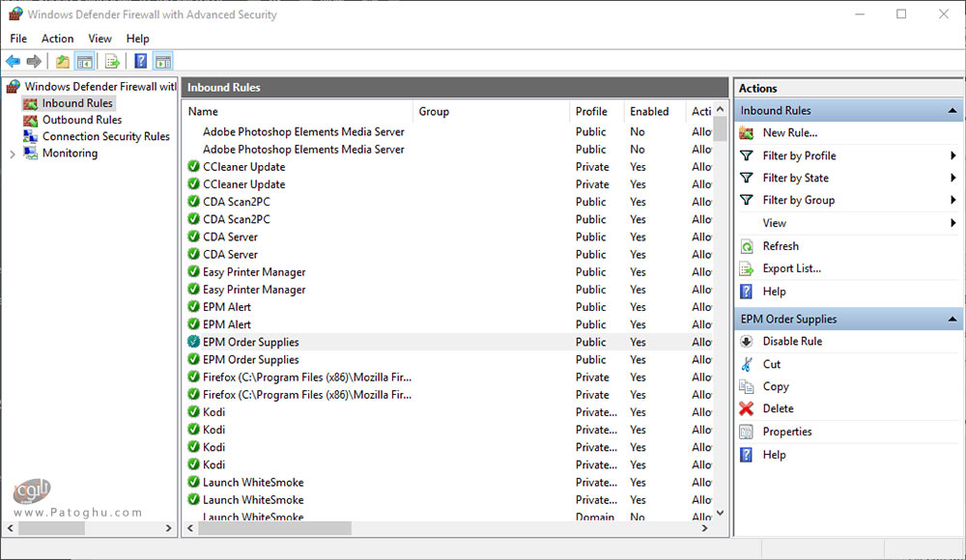Collapse the EPM Order Supplies actions section

click(x=952, y=320)
